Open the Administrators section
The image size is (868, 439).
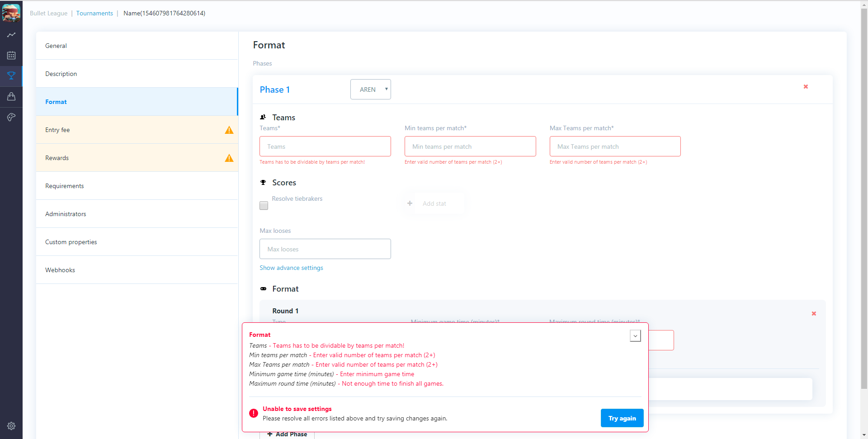[137, 214]
